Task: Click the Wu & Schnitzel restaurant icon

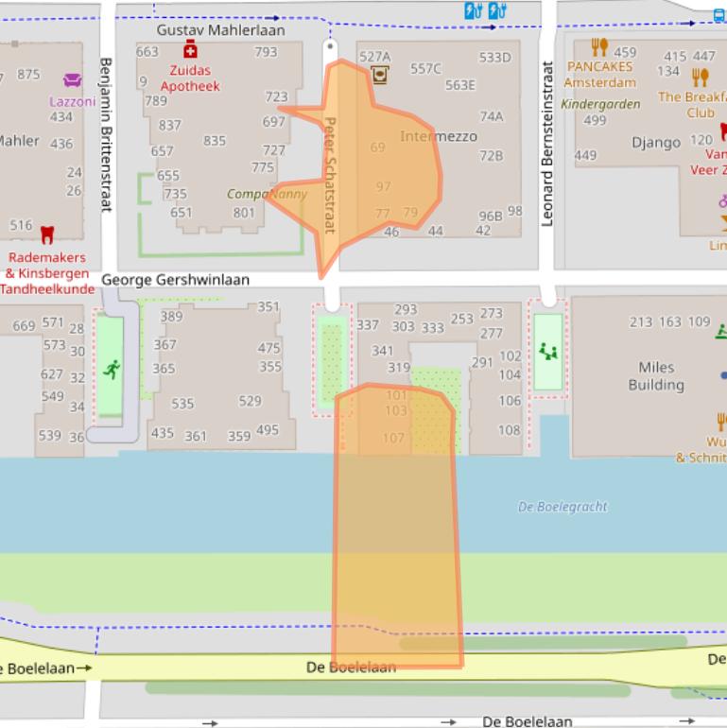Action: (721, 421)
